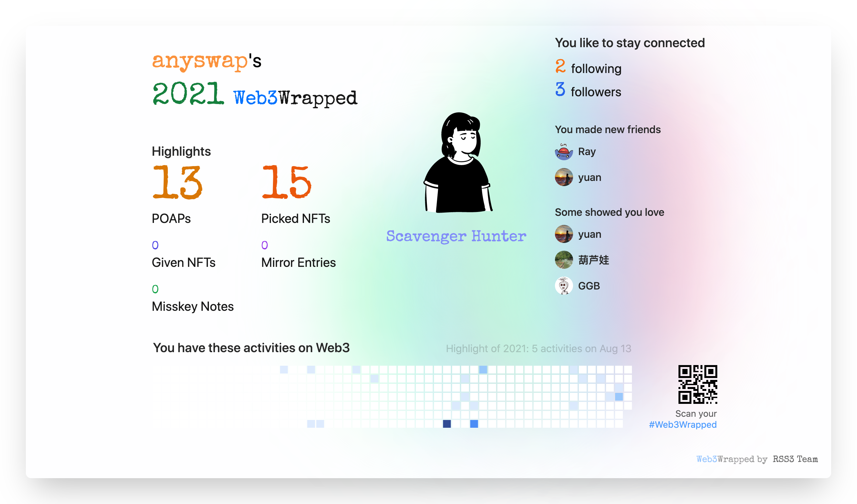Click the 3 followers count

[x=560, y=89]
